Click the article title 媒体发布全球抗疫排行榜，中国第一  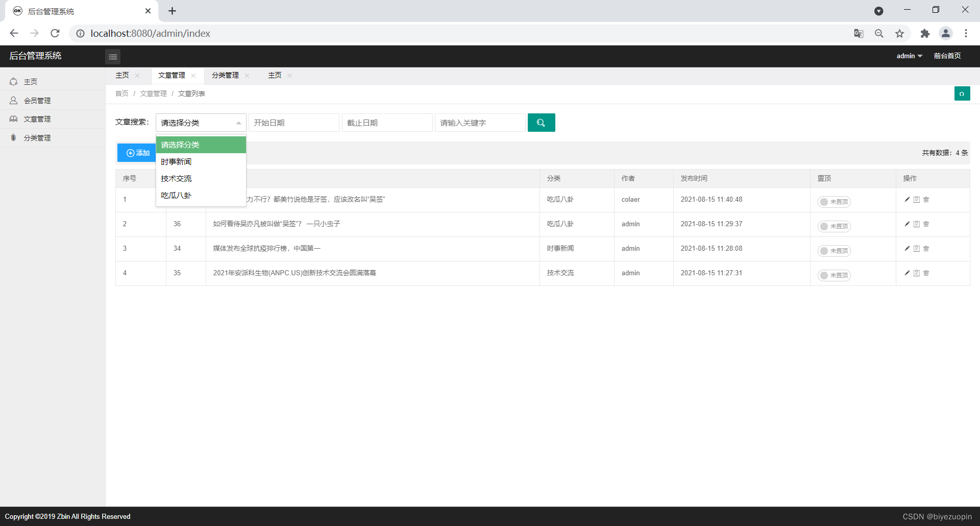pos(266,248)
